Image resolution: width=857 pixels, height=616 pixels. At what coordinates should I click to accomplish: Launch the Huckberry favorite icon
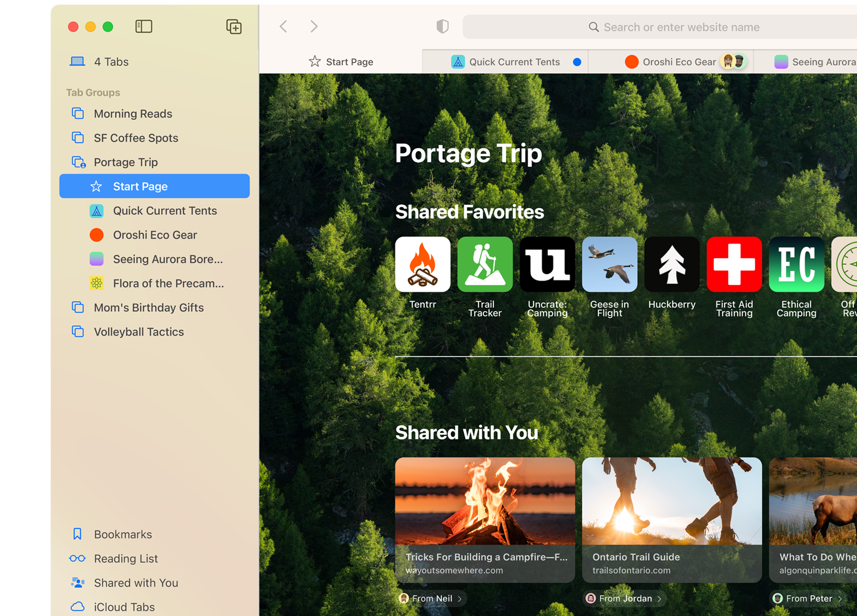tap(671, 264)
